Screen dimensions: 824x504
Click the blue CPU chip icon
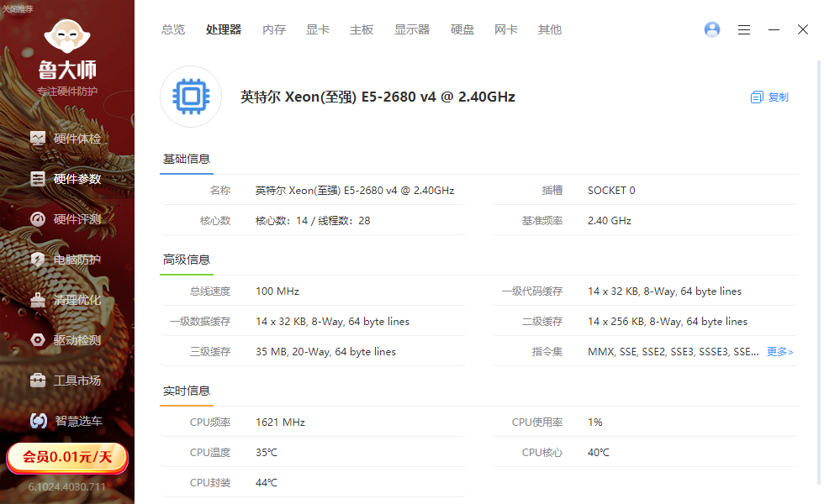[x=190, y=97]
